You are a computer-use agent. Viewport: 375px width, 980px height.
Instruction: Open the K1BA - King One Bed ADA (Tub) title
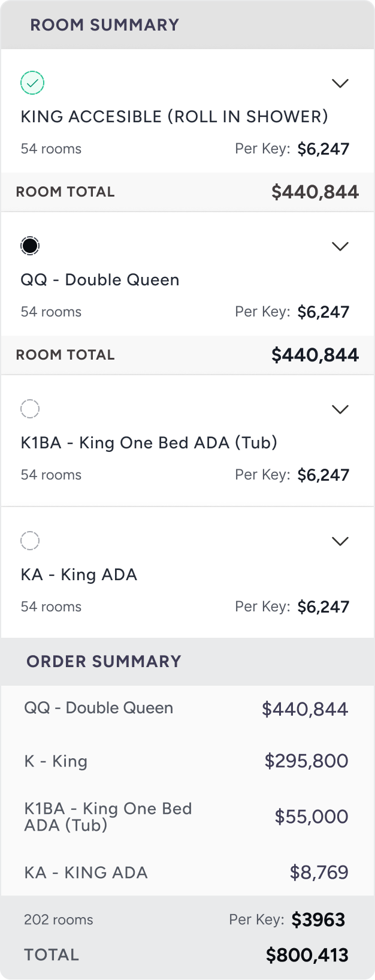point(149,443)
